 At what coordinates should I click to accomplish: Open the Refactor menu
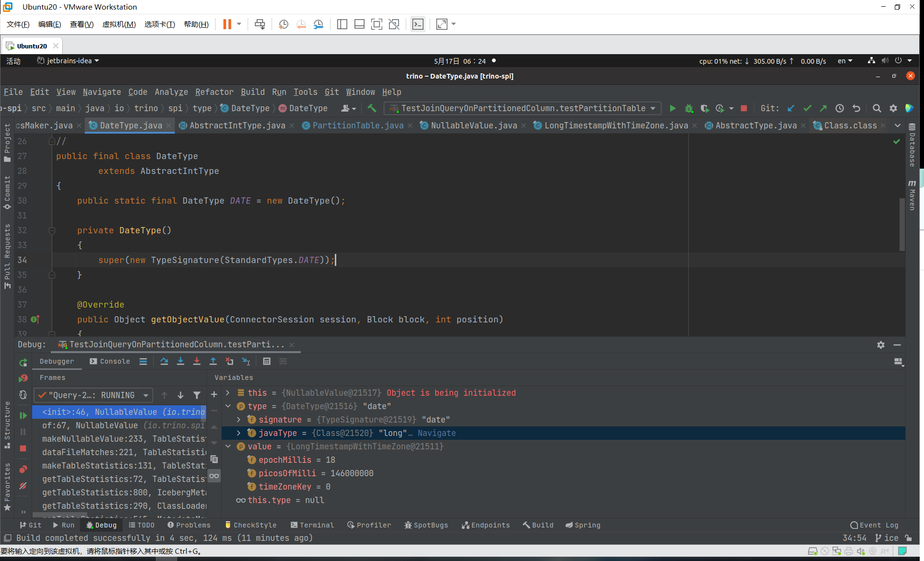point(214,92)
